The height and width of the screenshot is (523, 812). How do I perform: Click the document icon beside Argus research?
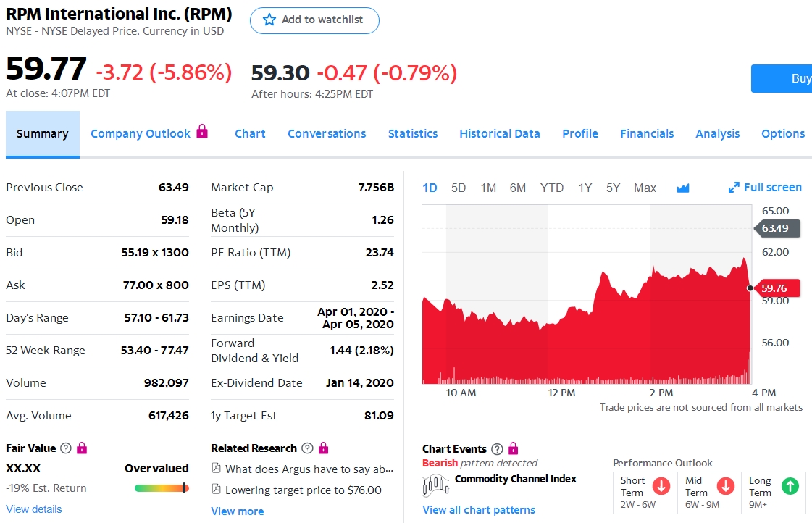[217, 468]
